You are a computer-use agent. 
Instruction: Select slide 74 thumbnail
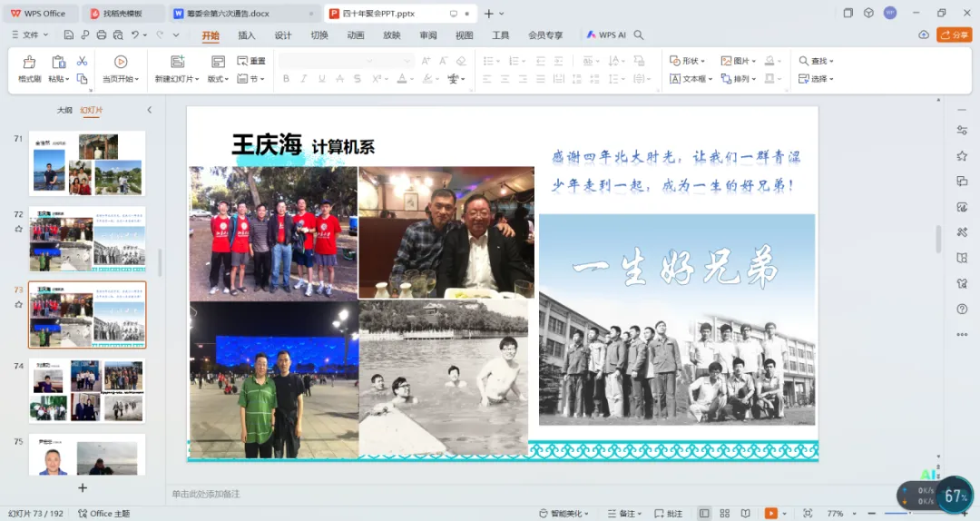pyautogui.click(x=87, y=390)
